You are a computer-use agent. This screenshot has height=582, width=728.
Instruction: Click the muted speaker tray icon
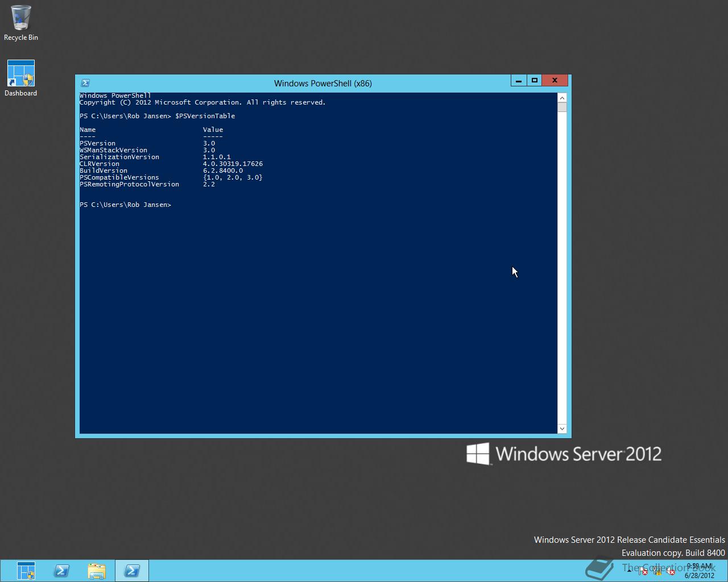pyautogui.click(x=671, y=571)
